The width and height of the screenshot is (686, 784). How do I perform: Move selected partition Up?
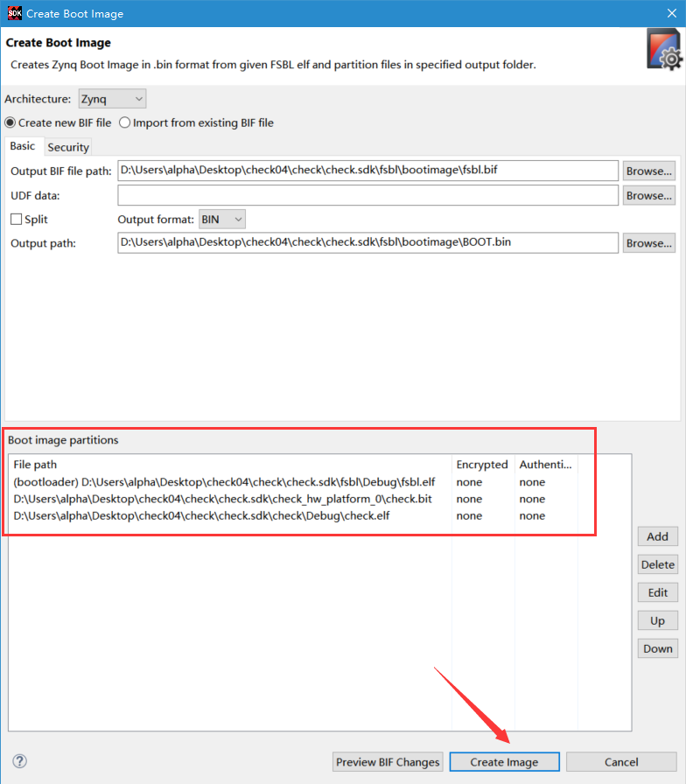coord(657,620)
